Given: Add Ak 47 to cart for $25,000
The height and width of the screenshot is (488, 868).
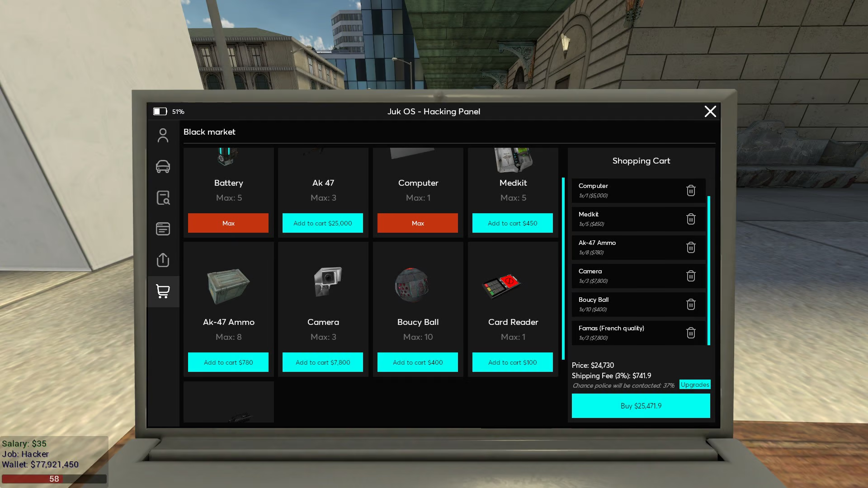Looking at the screenshot, I should [323, 223].
